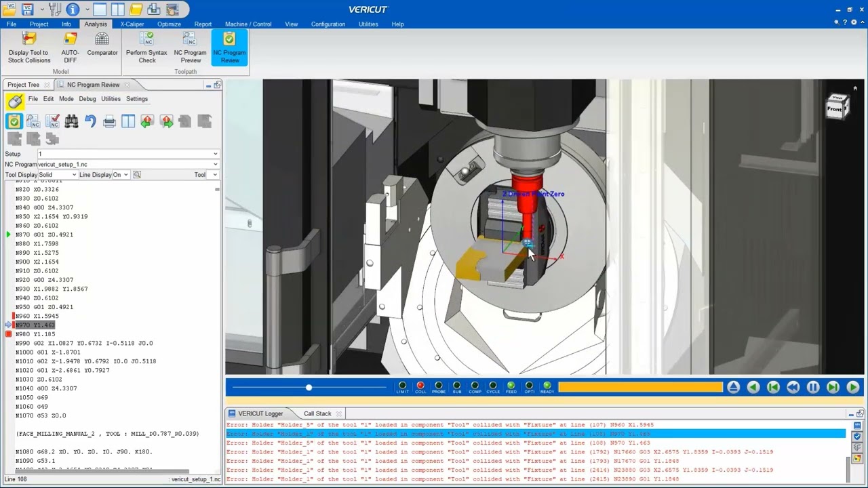Toggle the PROBE status light
The width and height of the screenshot is (868, 488).
439,387
